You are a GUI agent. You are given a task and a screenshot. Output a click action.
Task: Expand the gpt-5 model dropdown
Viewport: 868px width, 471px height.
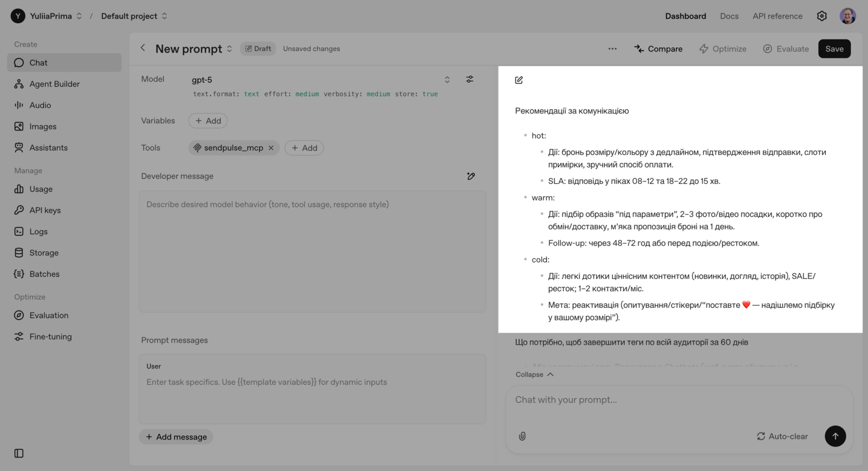(447, 80)
